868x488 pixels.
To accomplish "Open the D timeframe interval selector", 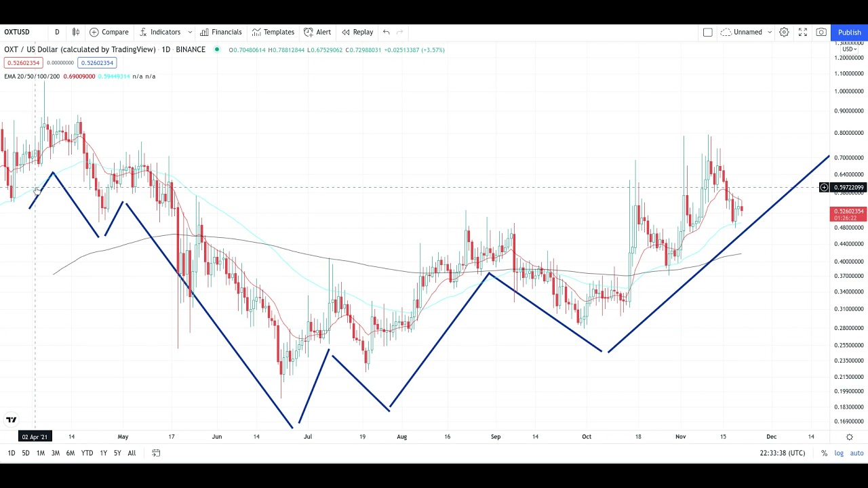I will 57,32.
